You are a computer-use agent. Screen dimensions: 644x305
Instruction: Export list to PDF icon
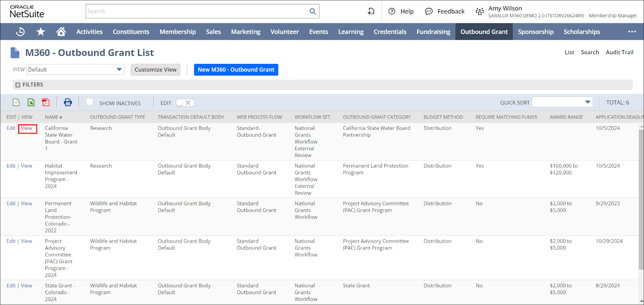[x=46, y=102]
